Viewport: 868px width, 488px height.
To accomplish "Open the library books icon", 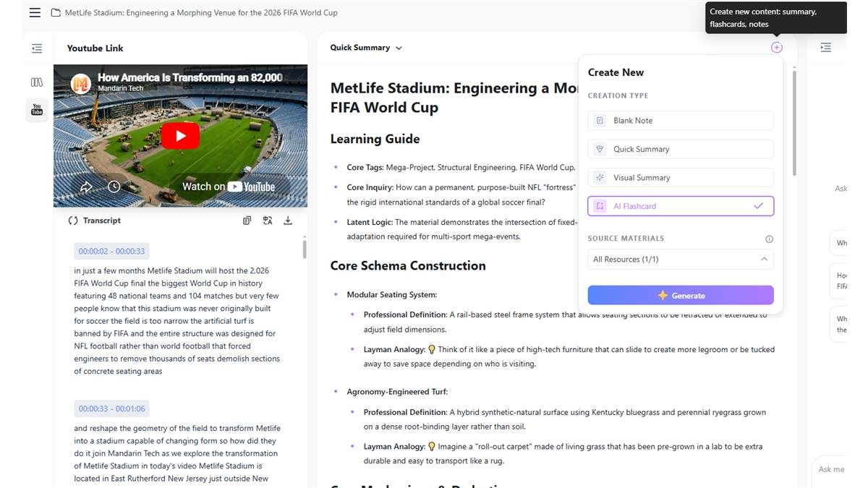I will point(37,82).
